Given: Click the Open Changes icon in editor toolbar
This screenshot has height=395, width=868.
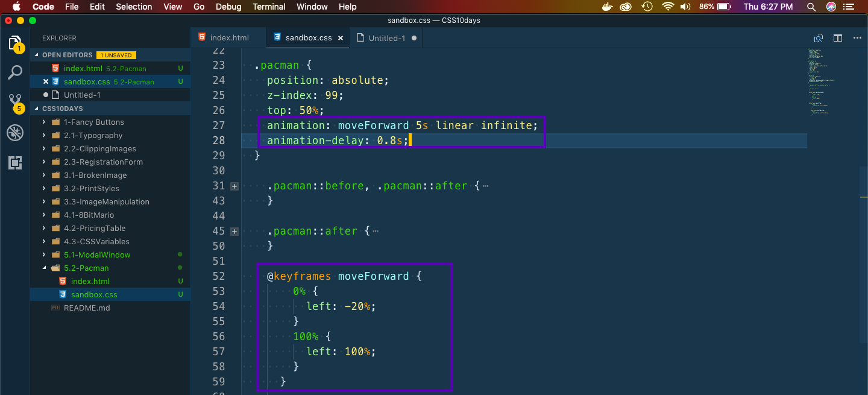Looking at the screenshot, I should click(819, 38).
